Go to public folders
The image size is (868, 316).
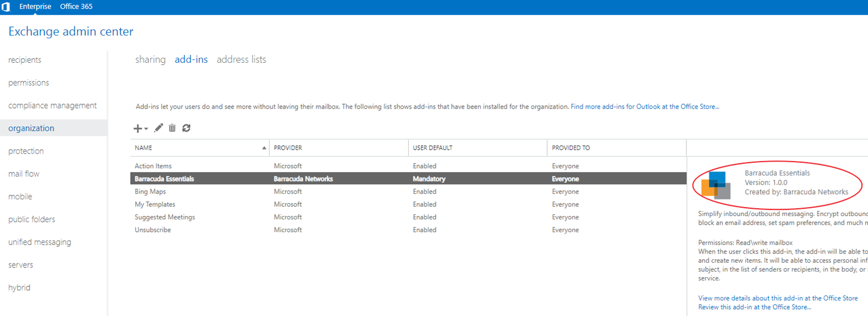(31, 219)
